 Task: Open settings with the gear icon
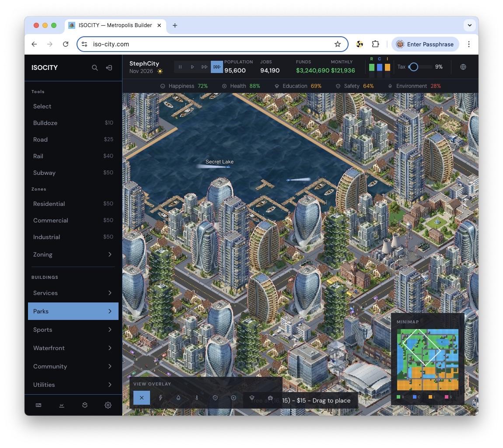(x=108, y=405)
